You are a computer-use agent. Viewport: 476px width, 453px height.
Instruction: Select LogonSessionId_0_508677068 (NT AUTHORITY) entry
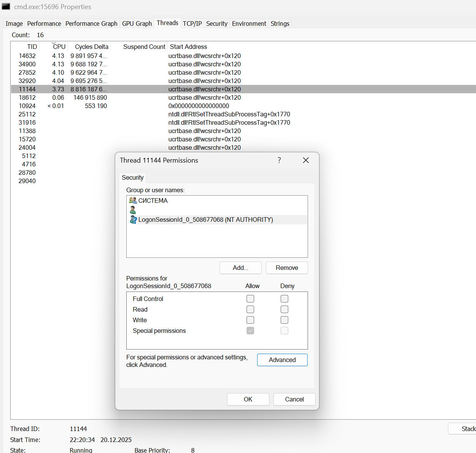point(217,219)
